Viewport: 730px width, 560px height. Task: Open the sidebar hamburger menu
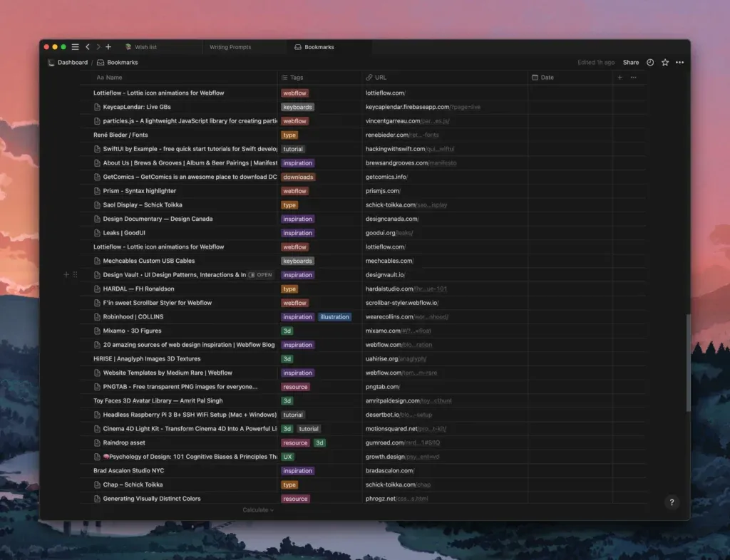click(75, 47)
